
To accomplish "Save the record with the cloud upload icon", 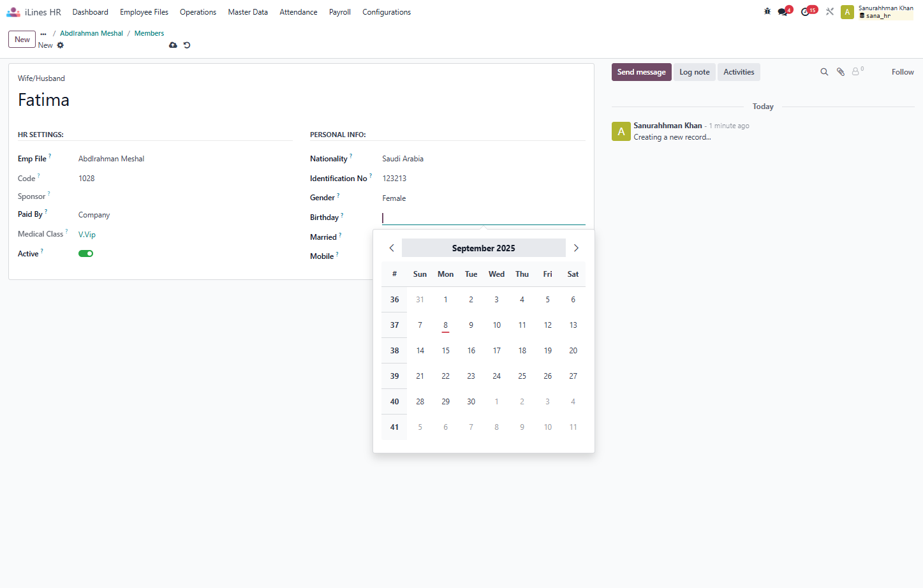I will 173,45.
